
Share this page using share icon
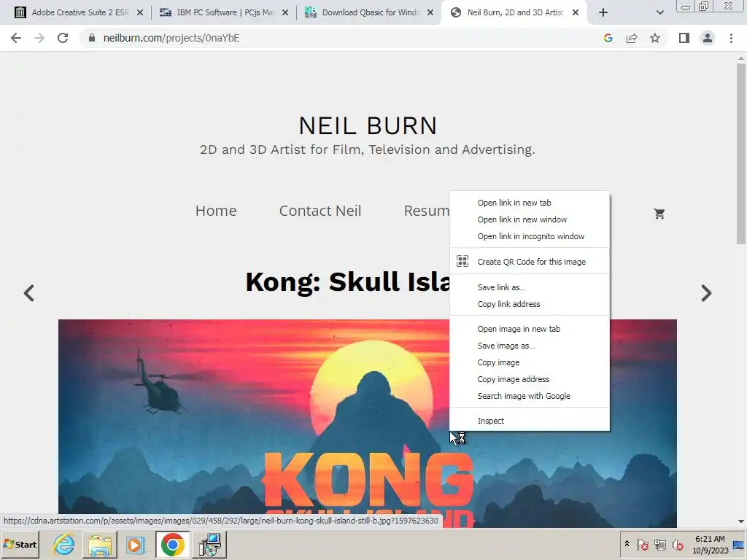632,38
